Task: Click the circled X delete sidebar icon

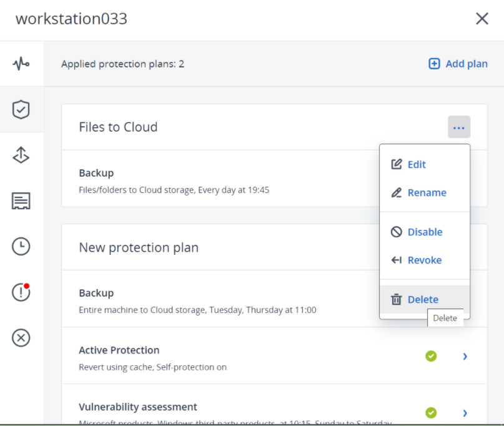Action: [x=21, y=338]
